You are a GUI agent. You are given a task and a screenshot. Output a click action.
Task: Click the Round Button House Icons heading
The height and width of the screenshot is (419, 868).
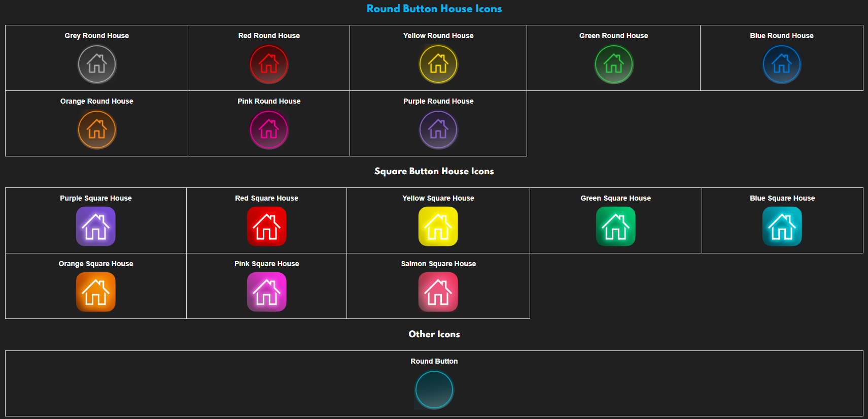point(434,9)
